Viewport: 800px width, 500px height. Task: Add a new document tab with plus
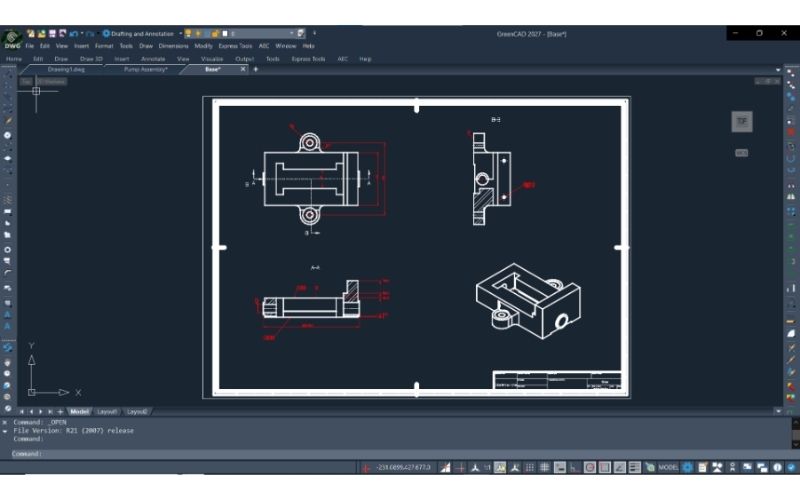[x=256, y=69]
